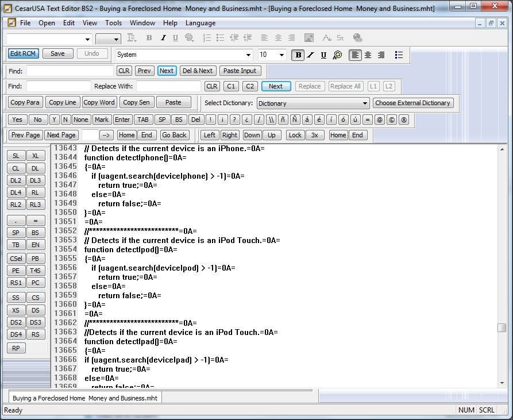Insert the copyright symbol ©
The image size is (513, 420).
click(x=391, y=120)
